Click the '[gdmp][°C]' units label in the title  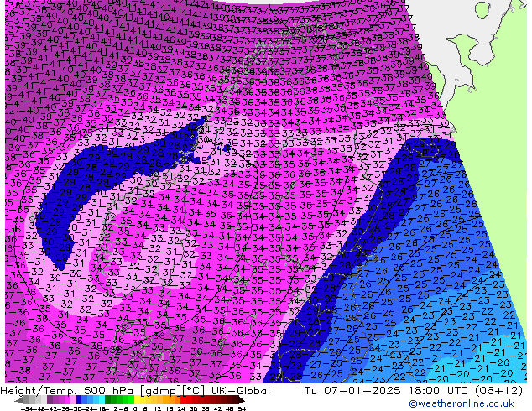[173, 391]
